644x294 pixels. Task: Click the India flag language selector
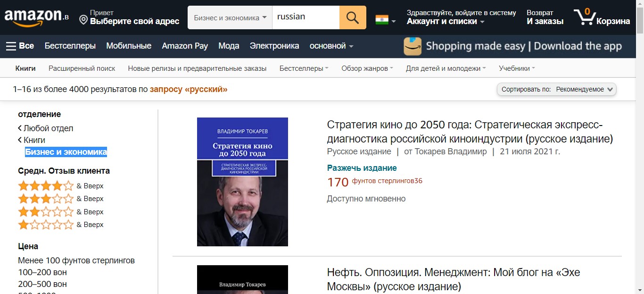pos(385,20)
